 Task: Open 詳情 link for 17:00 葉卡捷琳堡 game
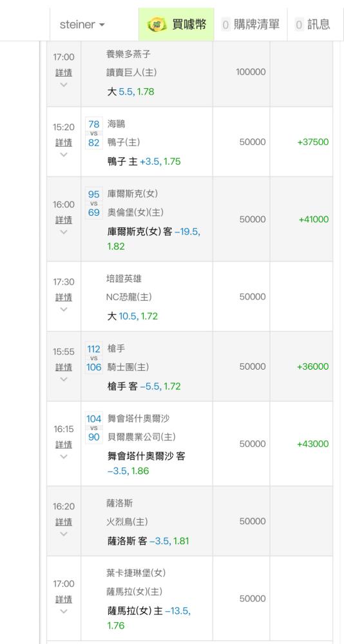coord(64,599)
